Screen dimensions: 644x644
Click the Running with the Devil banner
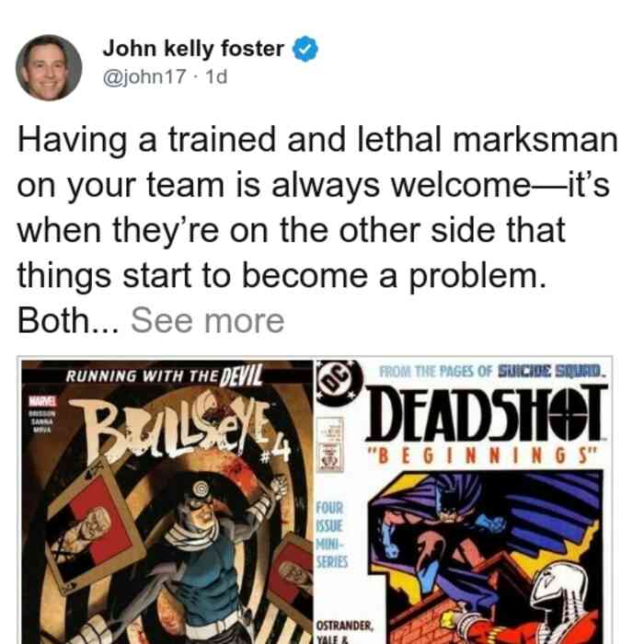[165, 375]
